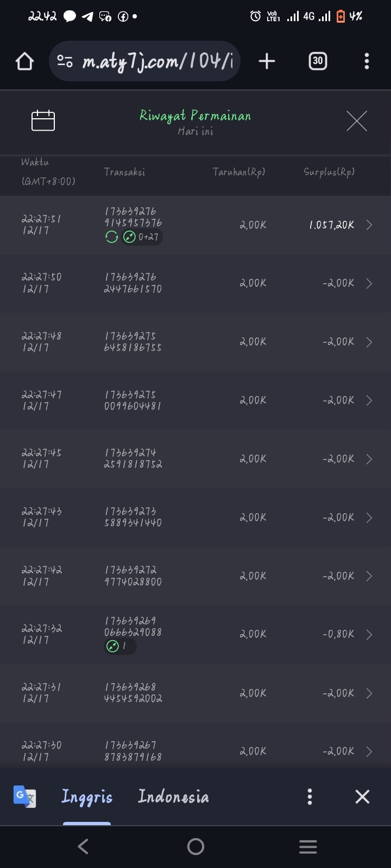The height and width of the screenshot is (868, 391).
Task: Expand the 22:27:51 transaction with 1.057,20K surplus
Action: coord(369,225)
